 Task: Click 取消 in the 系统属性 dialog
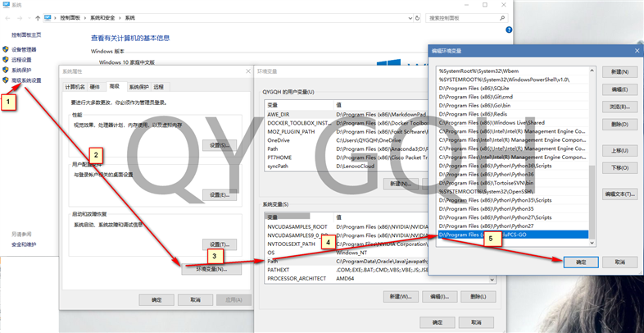coord(195,300)
